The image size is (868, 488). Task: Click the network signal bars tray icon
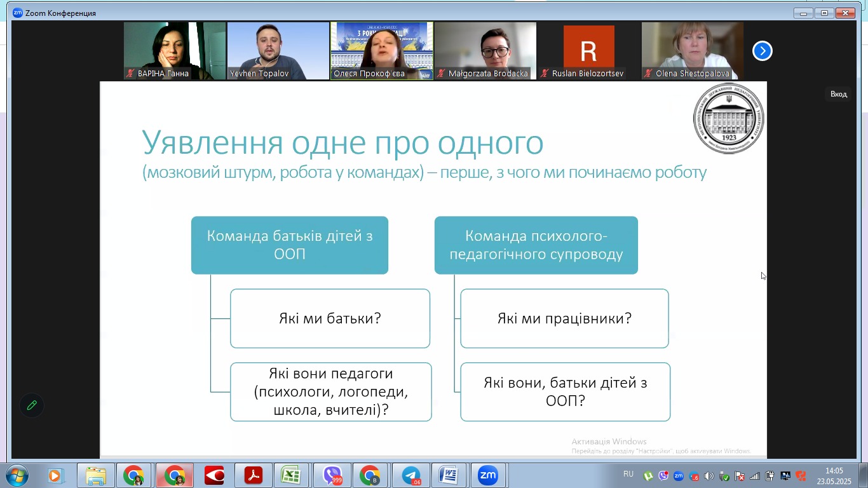(x=754, y=476)
